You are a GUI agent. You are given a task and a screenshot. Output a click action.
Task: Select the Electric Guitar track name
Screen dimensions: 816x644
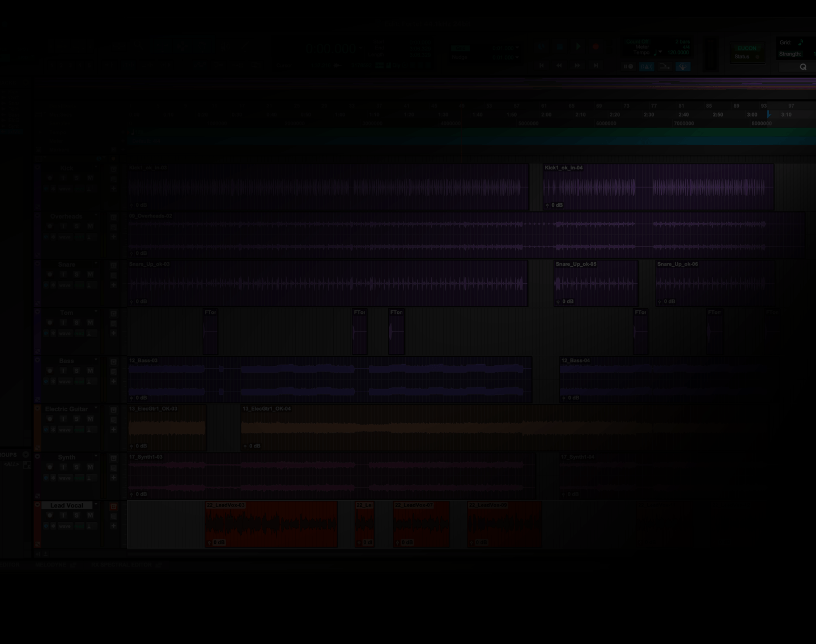click(x=66, y=409)
